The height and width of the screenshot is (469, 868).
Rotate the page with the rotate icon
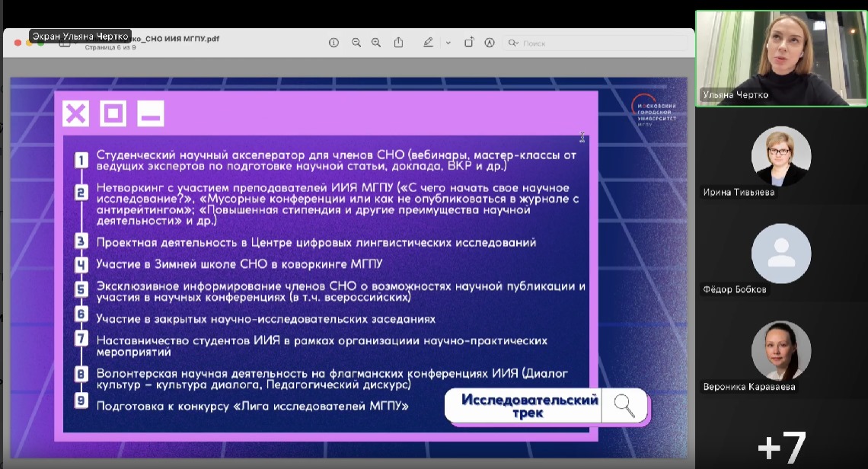(469, 43)
